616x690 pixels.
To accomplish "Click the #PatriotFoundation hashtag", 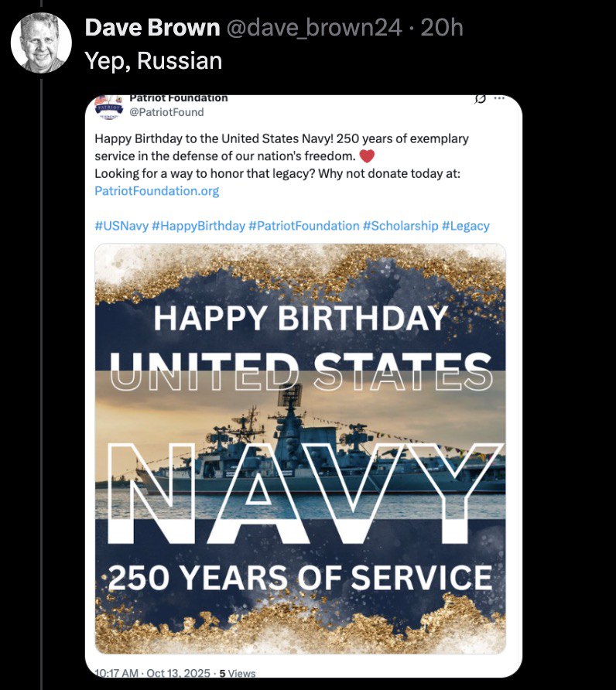I will click(303, 226).
